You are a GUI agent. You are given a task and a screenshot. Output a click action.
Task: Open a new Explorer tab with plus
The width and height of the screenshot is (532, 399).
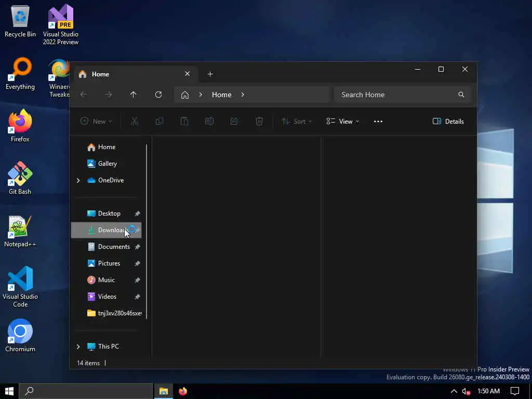(x=210, y=74)
